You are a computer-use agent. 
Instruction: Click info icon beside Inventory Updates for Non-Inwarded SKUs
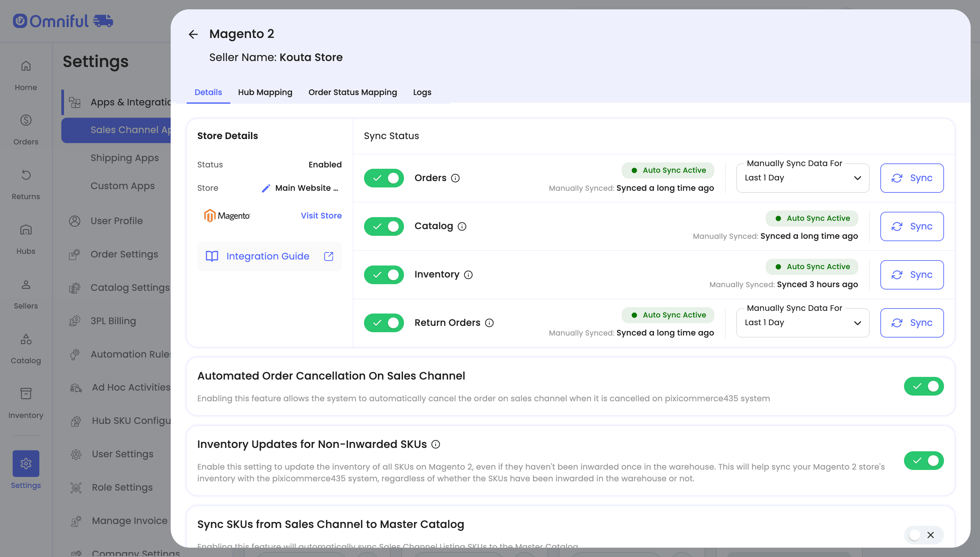436,444
